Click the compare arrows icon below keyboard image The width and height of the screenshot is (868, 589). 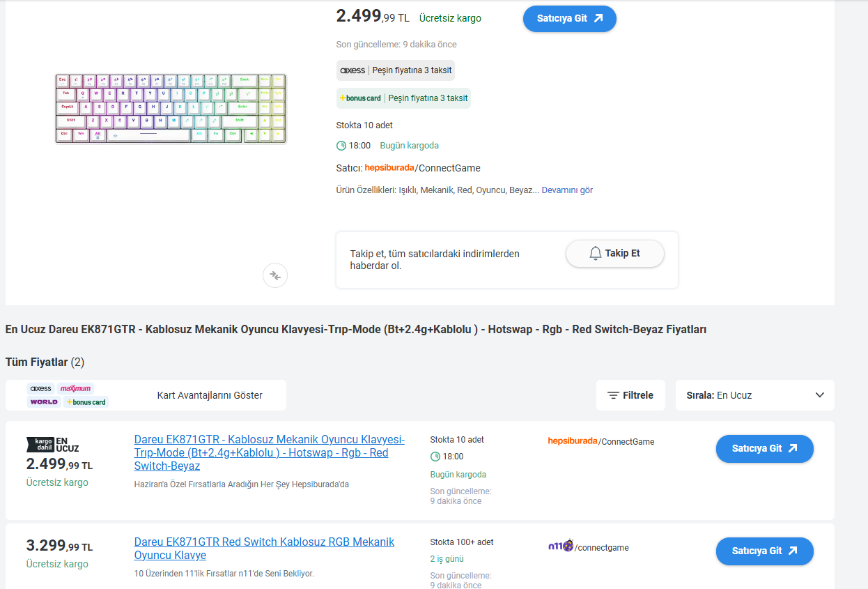275,275
